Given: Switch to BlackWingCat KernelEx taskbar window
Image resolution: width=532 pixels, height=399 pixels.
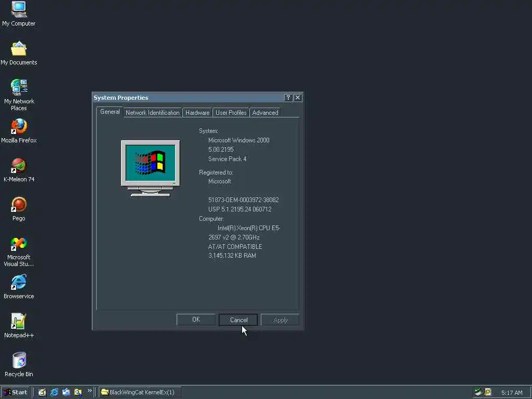Looking at the screenshot, I should (140, 392).
